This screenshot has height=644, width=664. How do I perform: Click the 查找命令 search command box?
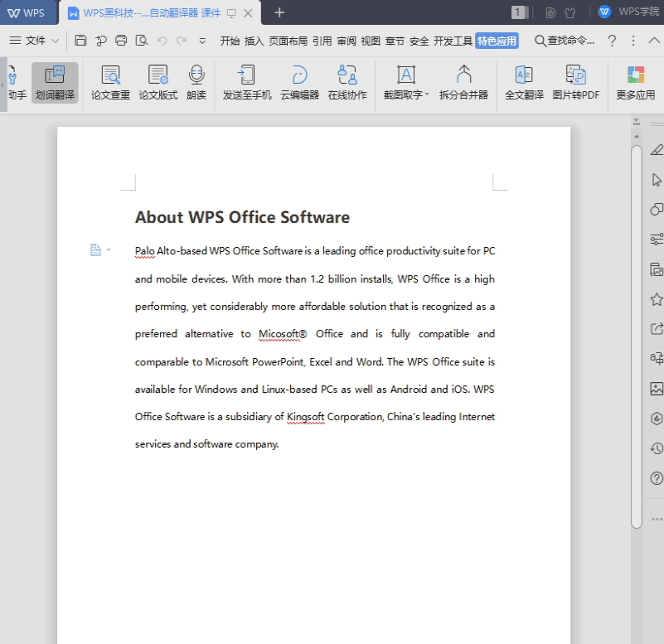(565, 41)
